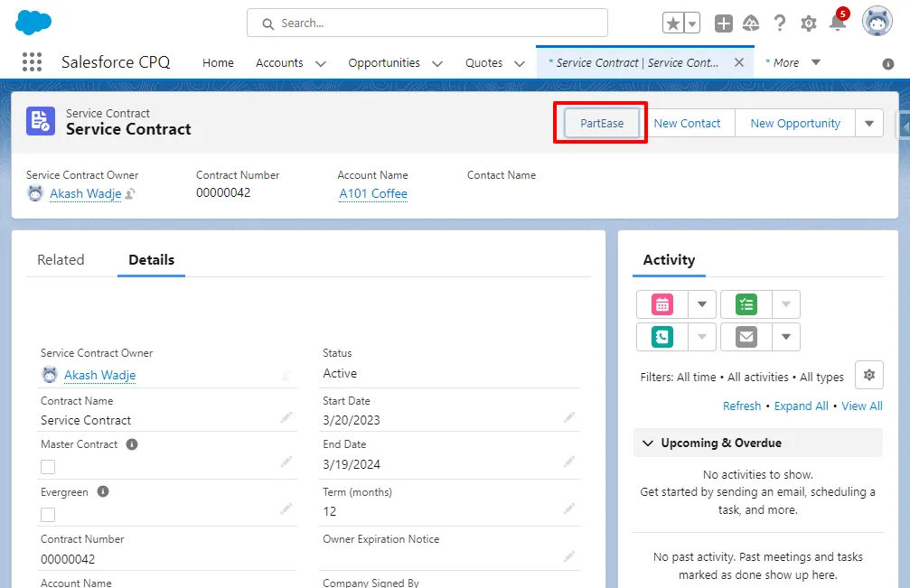Viewport: 910px width, 588px height.
Task: Close the Service Contract navigation tab
Action: click(x=739, y=62)
